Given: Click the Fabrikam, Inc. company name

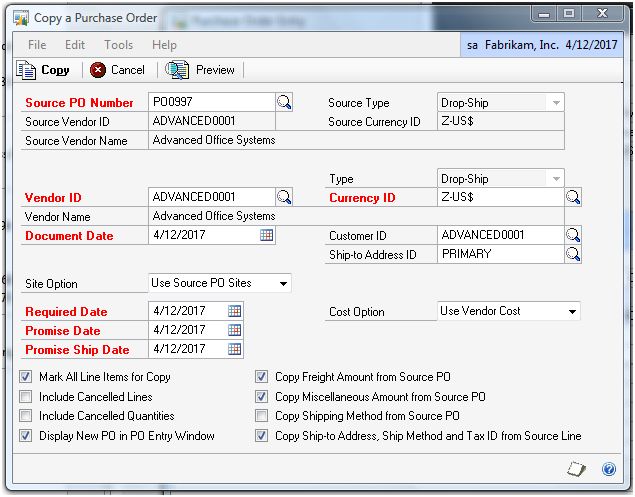Looking at the screenshot, I should pyautogui.click(x=522, y=45).
